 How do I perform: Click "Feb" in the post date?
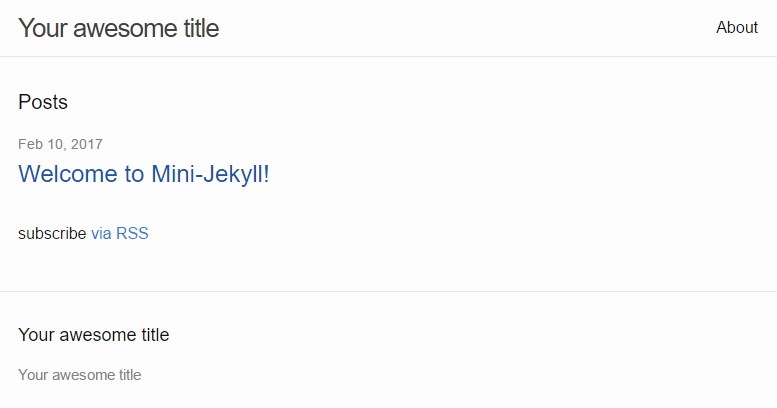coord(30,145)
